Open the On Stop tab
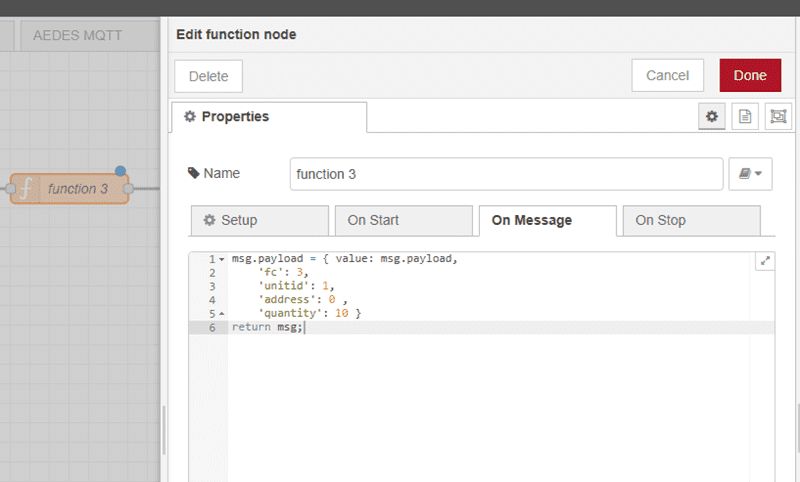Viewport: 800px width, 482px height. (x=691, y=221)
